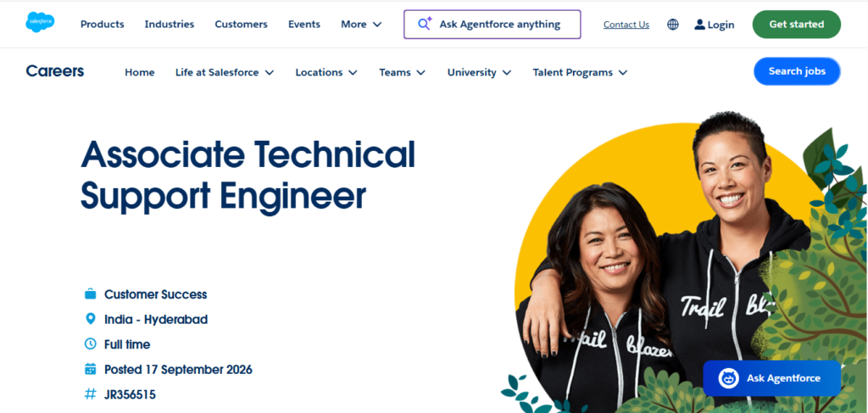This screenshot has height=413, width=868.
Task: Open the Events menu
Action: click(304, 25)
